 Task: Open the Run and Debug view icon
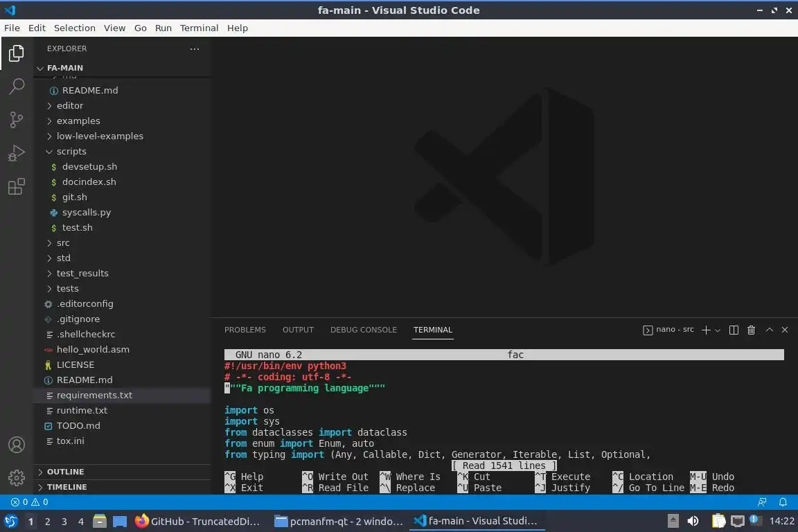pos(17,153)
